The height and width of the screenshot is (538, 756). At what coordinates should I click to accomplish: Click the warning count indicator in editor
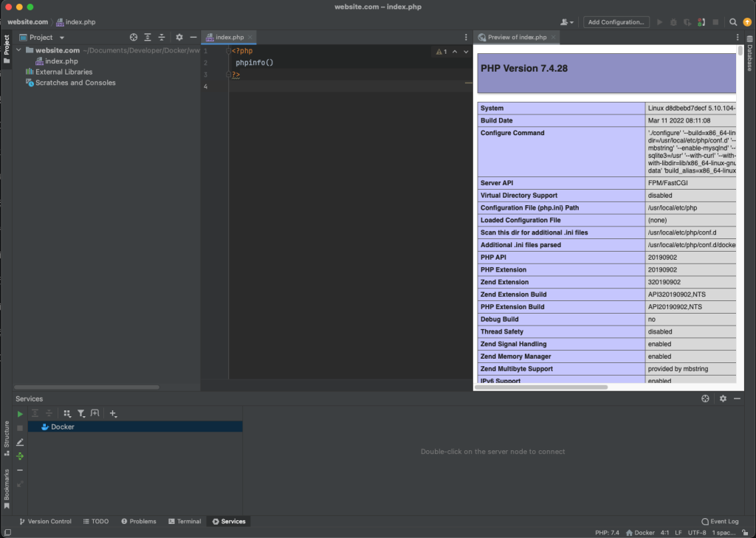point(441,52)
